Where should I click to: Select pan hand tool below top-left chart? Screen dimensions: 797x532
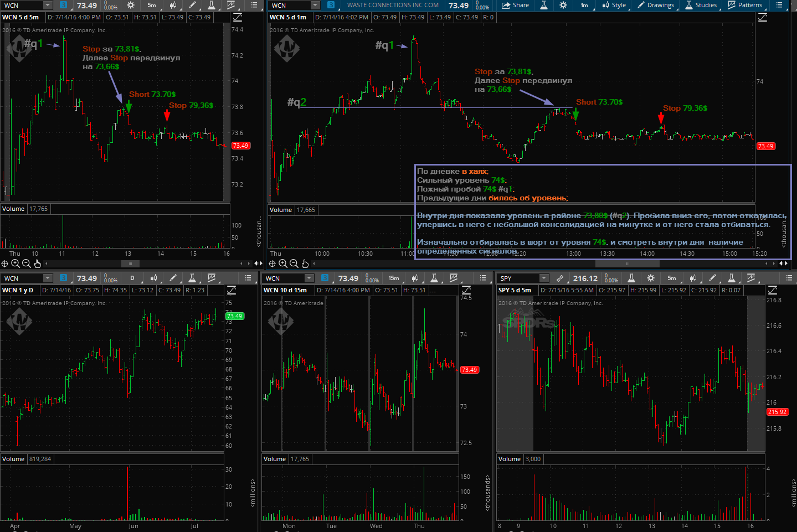coord(38,264)
